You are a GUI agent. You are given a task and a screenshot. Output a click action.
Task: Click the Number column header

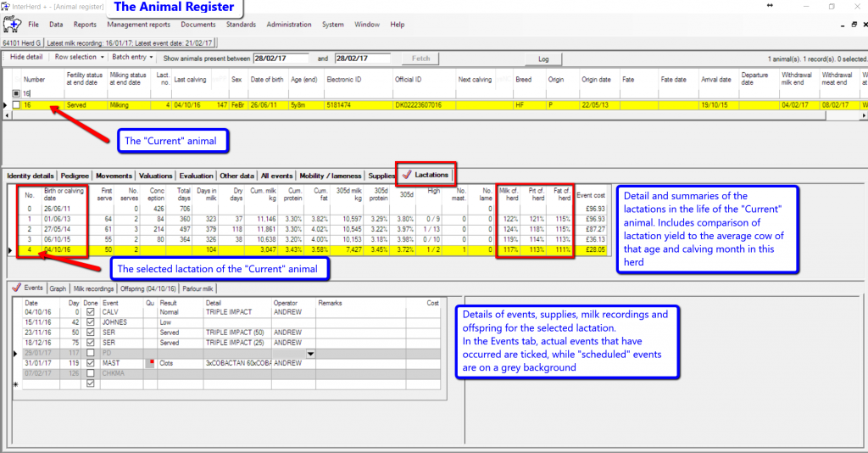(34, 80)
